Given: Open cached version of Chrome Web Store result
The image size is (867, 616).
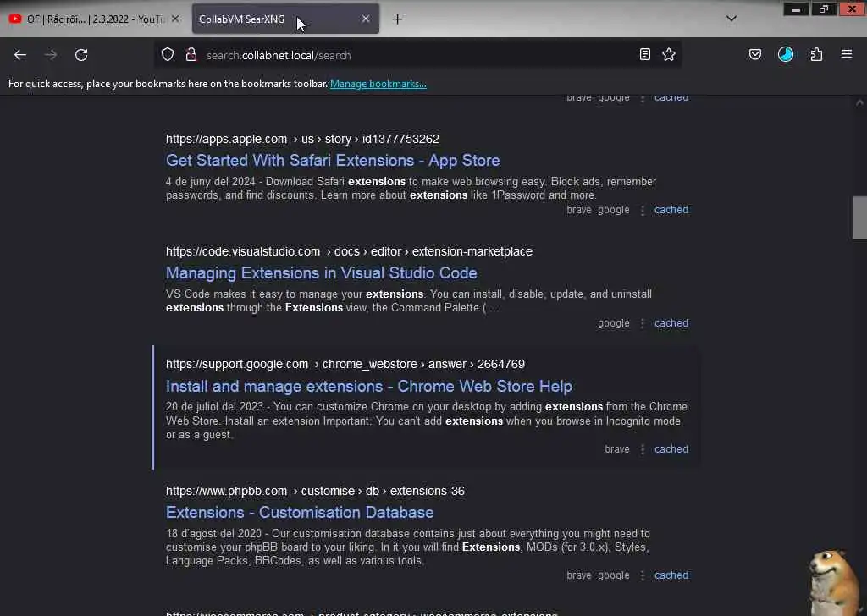Looking at the screenshot, I should (671, 449).
